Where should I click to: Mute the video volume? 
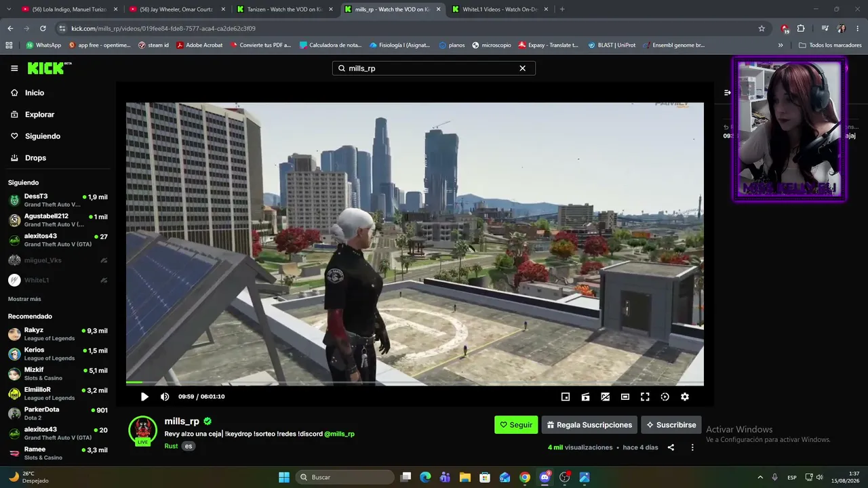pos(165,396)
